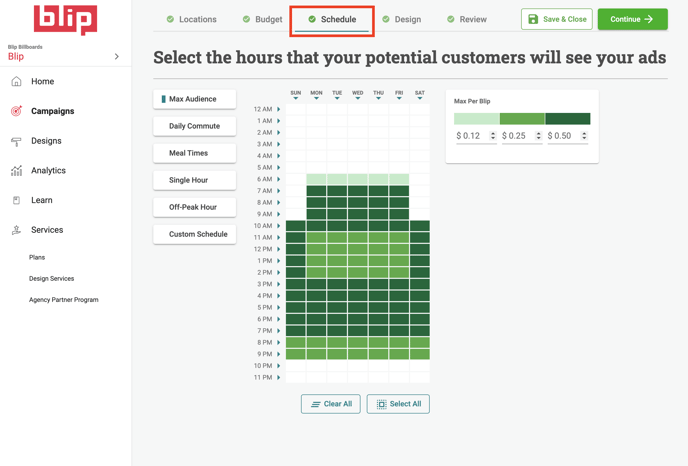Go to the Budget tab
688x466 pixels.
click(262, 19)
